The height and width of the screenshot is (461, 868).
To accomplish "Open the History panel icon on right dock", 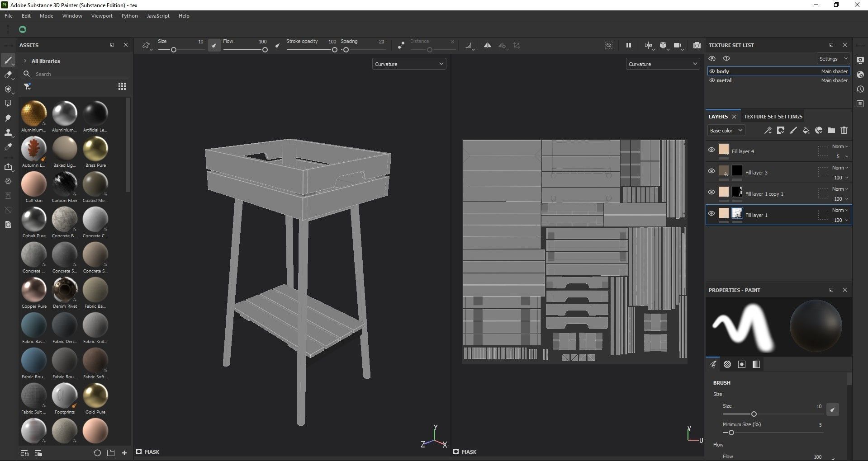I will (860, 89).
